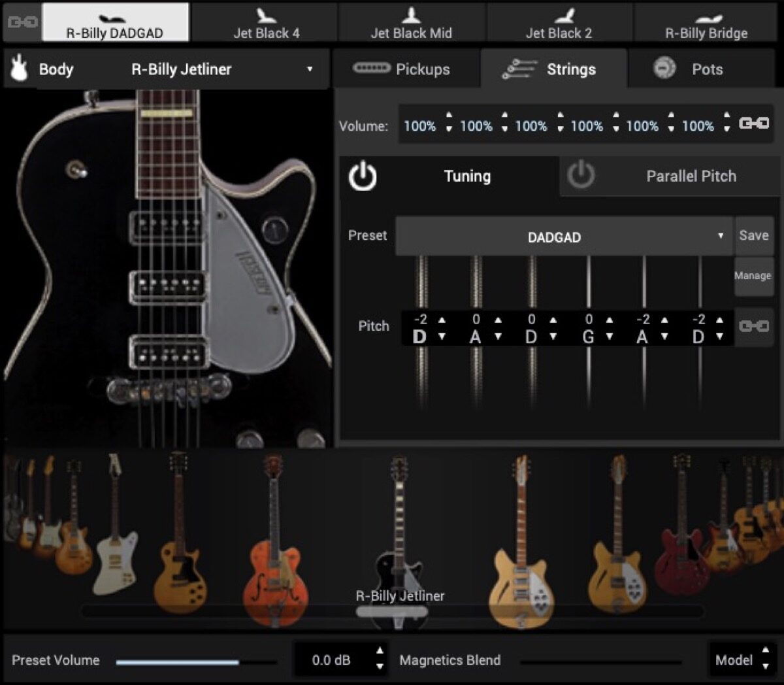Viewport: 784px width, 685px height.
Task: Click the Preset Volume slider
Action: (197, 662)
